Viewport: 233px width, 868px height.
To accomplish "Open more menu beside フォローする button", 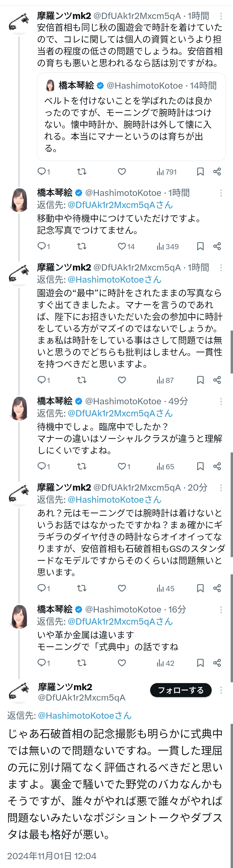I will [221, 690].
